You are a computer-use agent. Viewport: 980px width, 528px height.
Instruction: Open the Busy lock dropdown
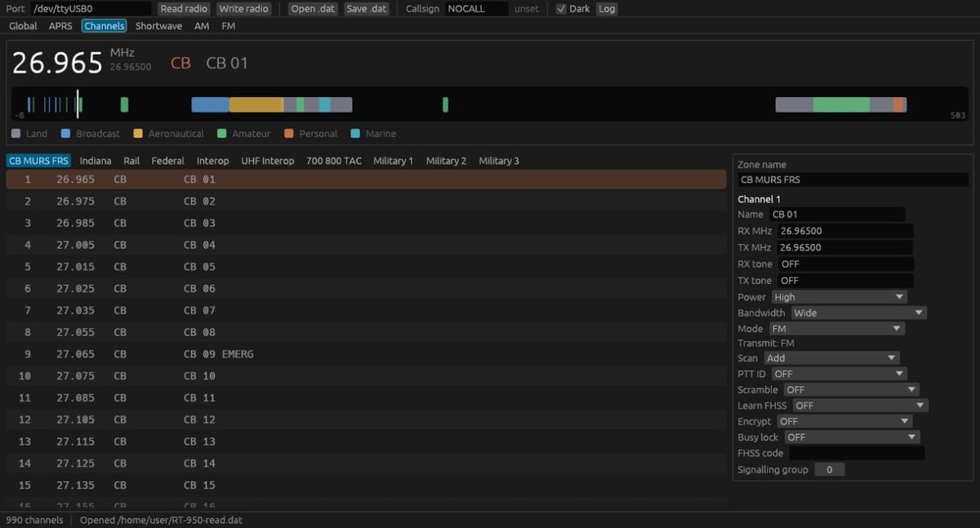pyautogui.click(x=852, y=437)
